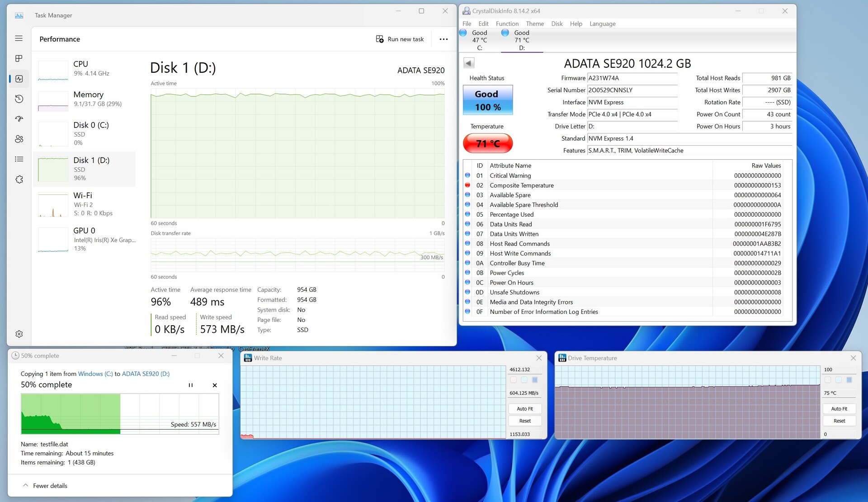
Task: Click status orb for Unsafe Shutdowns row
Action: 467,292
